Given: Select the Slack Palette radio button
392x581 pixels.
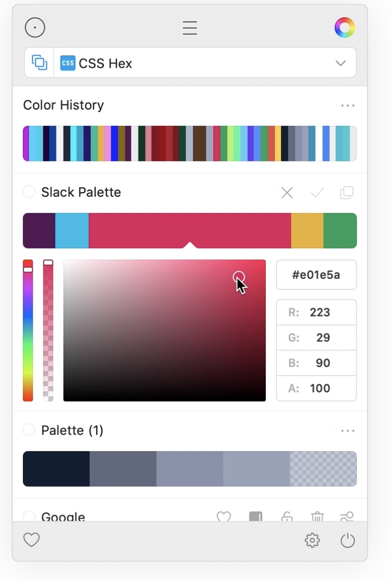Looking at the screenshot, I should pos(29,192).
